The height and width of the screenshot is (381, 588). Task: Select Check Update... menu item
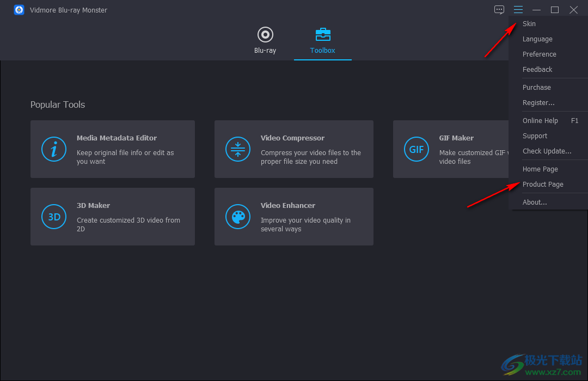[x=547, y=151]
